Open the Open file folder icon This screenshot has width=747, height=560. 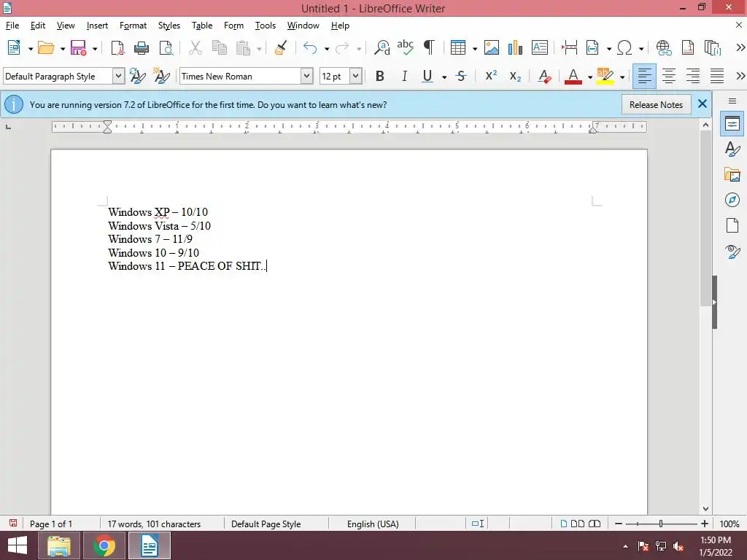pyautogui.click(x=46, y=48)
